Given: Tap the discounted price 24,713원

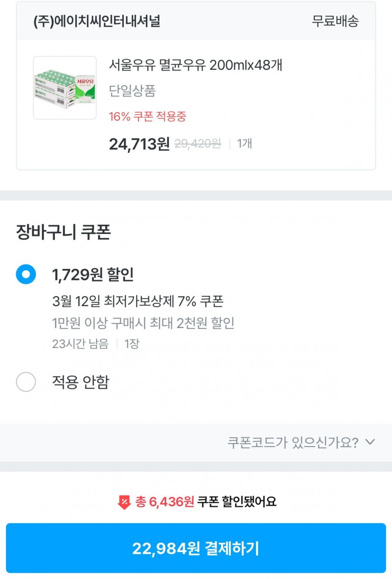Looking at the screenshot, I should [139, 144].
